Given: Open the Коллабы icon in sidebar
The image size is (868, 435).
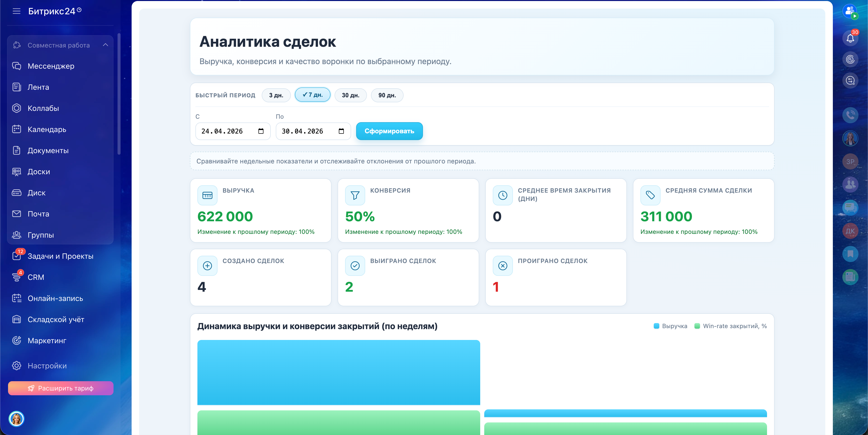Looking at the screenshot, I should click(x=17, y=108).
